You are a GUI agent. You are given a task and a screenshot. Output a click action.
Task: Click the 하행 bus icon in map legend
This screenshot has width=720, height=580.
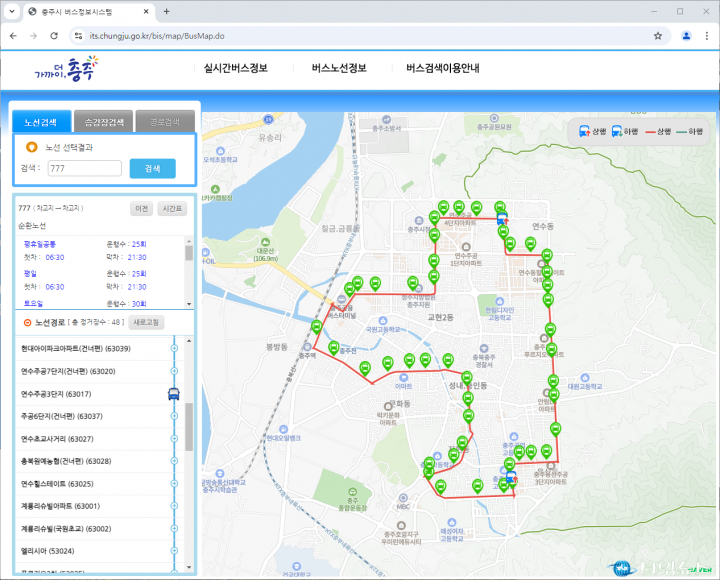[x=617, y=131]
